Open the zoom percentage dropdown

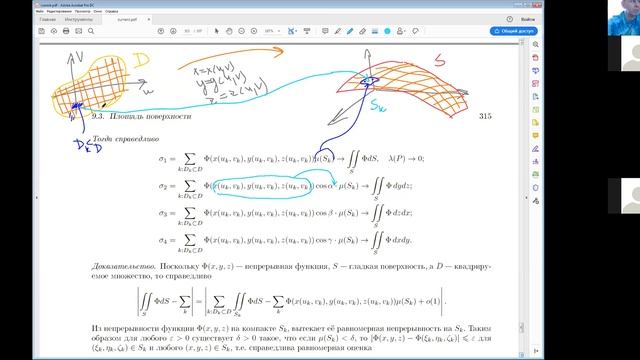pos(273,31)
